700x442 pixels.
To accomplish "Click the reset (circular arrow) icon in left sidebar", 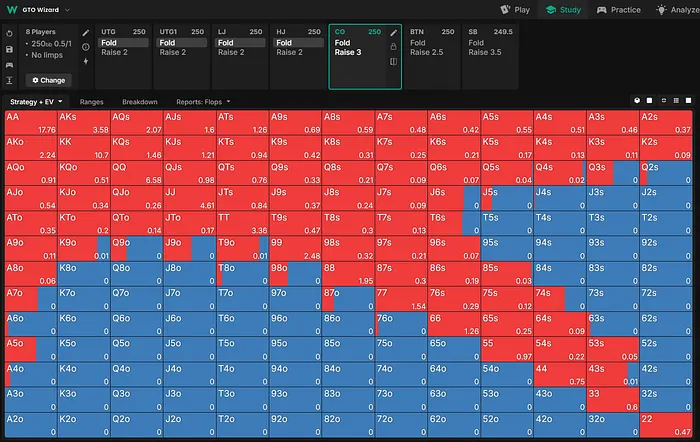I will 9,33.
